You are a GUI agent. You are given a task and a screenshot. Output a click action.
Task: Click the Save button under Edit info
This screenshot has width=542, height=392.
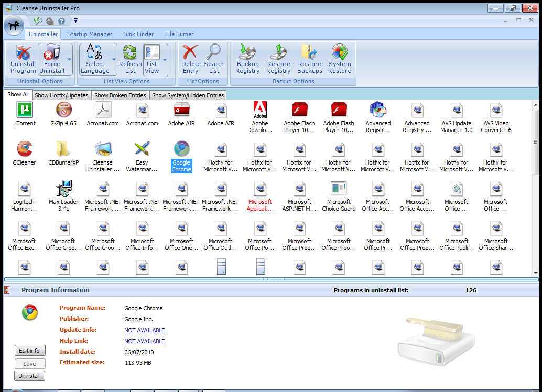point(29,364)
